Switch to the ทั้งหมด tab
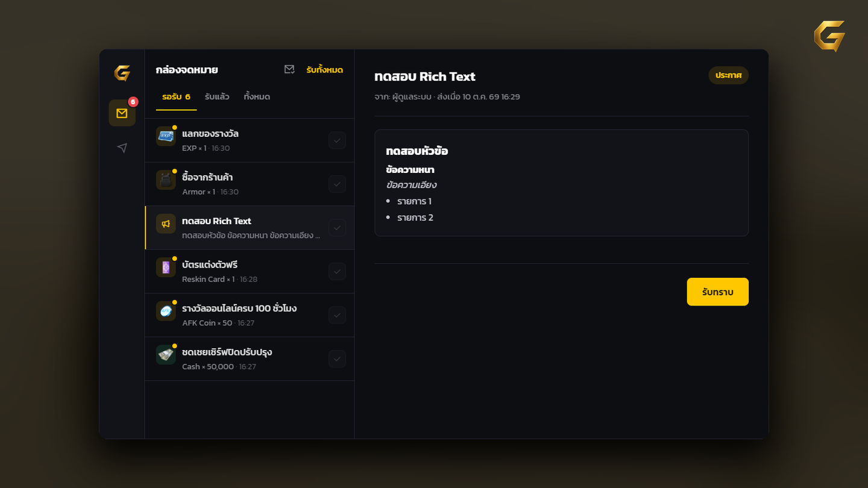The height and width of the screenshot is (488, 868). click(x=257, y=97)
